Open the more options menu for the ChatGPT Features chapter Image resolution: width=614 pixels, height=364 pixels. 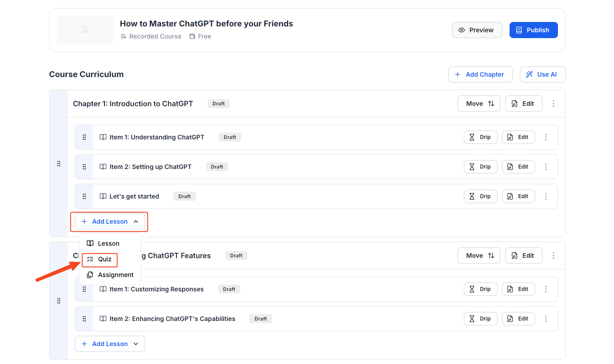pyautogui.click(x=553, y=256)
